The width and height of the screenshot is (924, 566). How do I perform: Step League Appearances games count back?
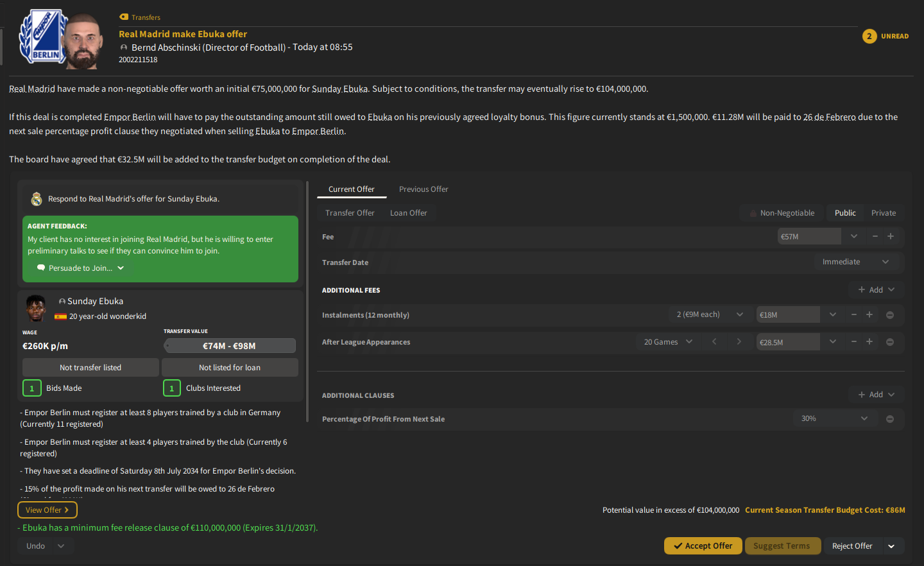pyautogui.click(x=714, y=341)
